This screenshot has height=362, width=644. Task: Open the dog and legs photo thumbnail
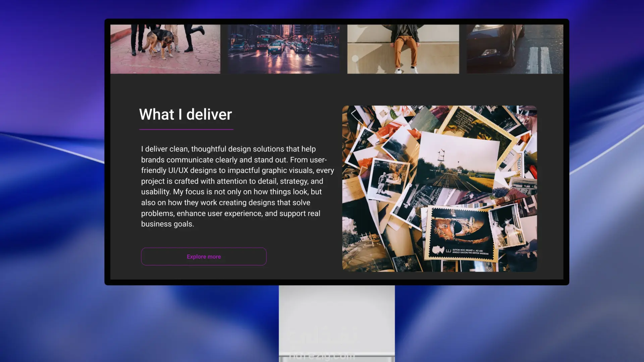click(x=165, y=49)
